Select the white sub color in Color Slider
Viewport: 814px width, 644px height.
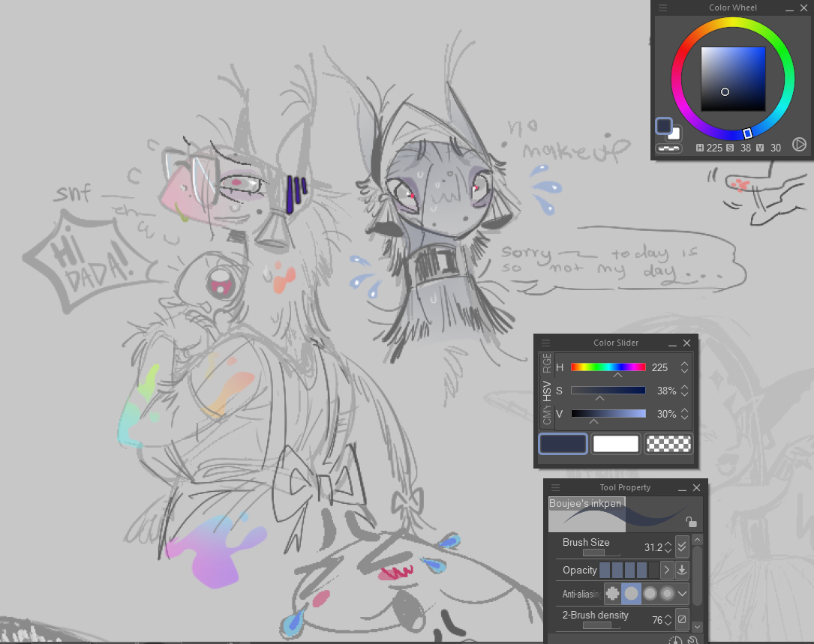(x=615, y=444)
